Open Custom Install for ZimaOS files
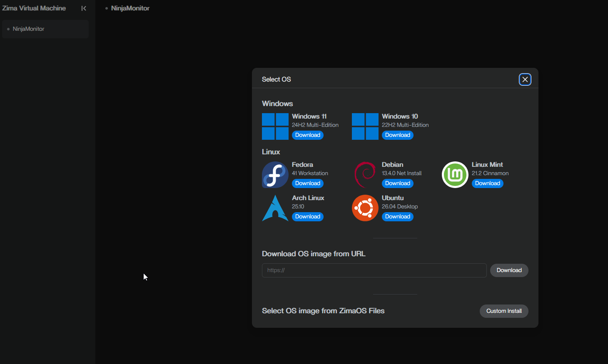This screenshot has width=608, height=364. [504, 311]
